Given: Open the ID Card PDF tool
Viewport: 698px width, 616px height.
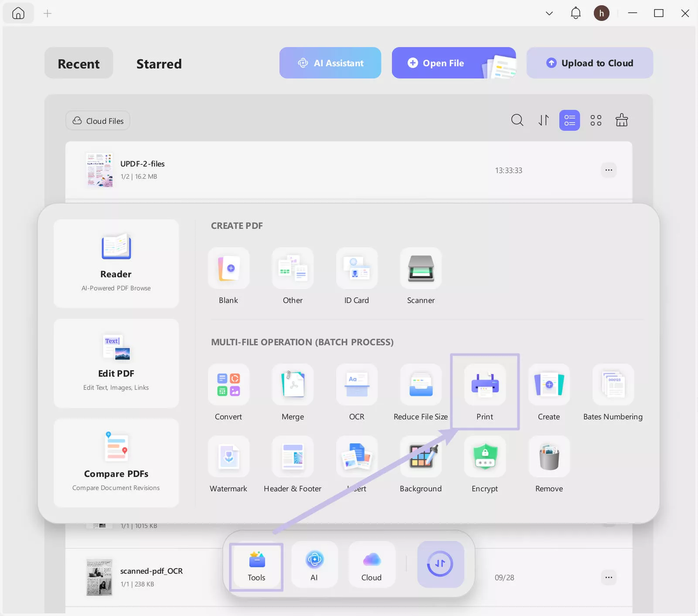Looking at the screenshot, I should 357,268.
